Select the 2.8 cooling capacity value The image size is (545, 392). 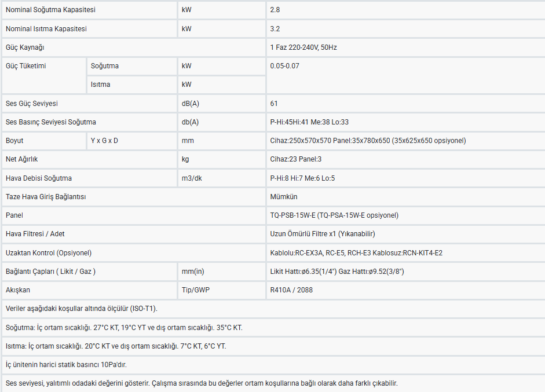(x=275, y=10)
